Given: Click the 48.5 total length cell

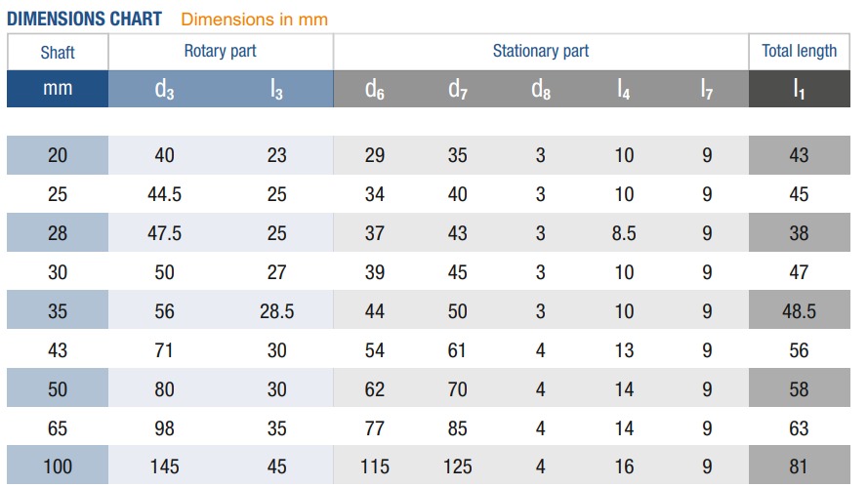Looking at the screenshot, I should coord(799,311).
